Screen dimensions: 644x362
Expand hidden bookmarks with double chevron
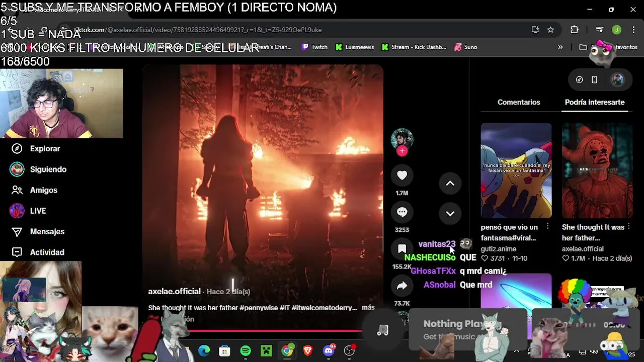(560, 47)
